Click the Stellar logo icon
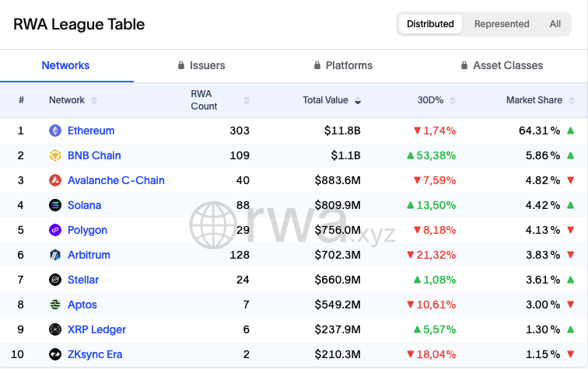The height and width of the screenshot is (369, 588). click(x=55, y=280)
